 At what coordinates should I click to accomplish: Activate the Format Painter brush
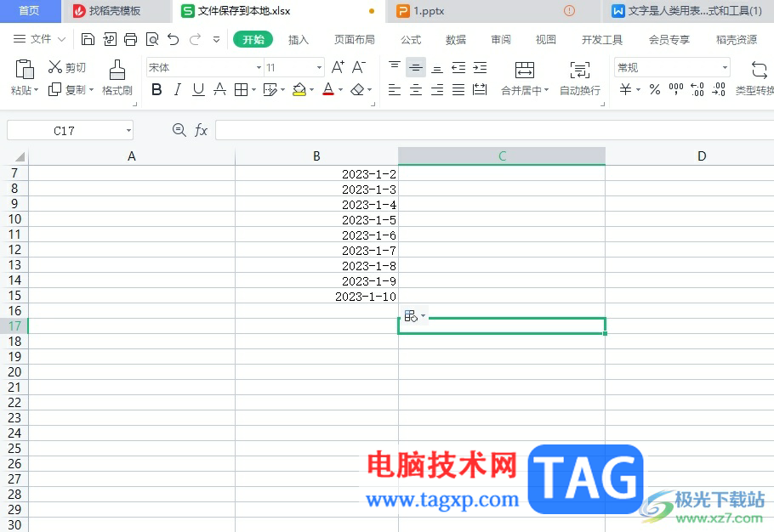click(117, 77)
